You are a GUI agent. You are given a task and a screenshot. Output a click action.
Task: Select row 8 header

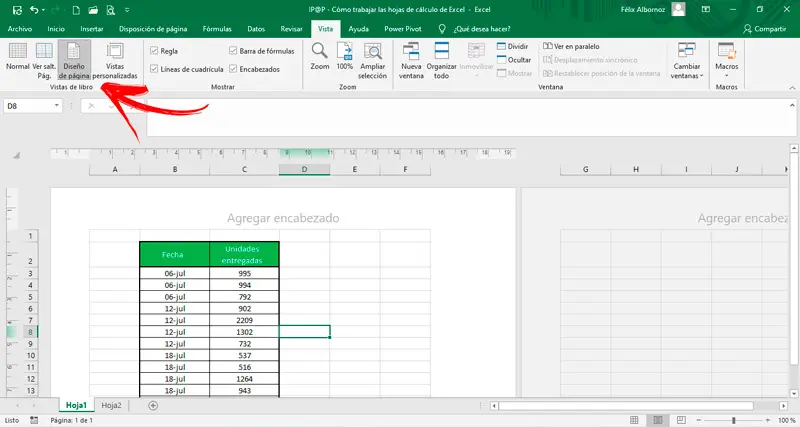31,332
